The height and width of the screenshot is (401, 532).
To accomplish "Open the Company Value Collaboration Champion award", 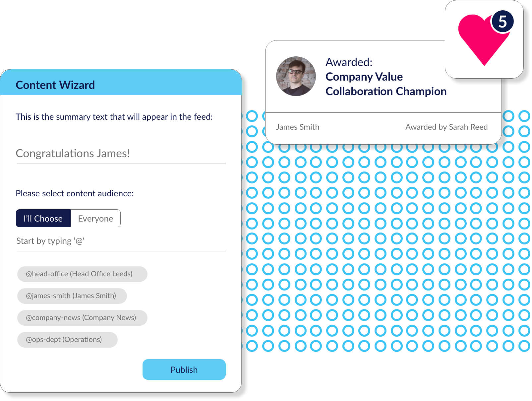I will pos(386,84).
